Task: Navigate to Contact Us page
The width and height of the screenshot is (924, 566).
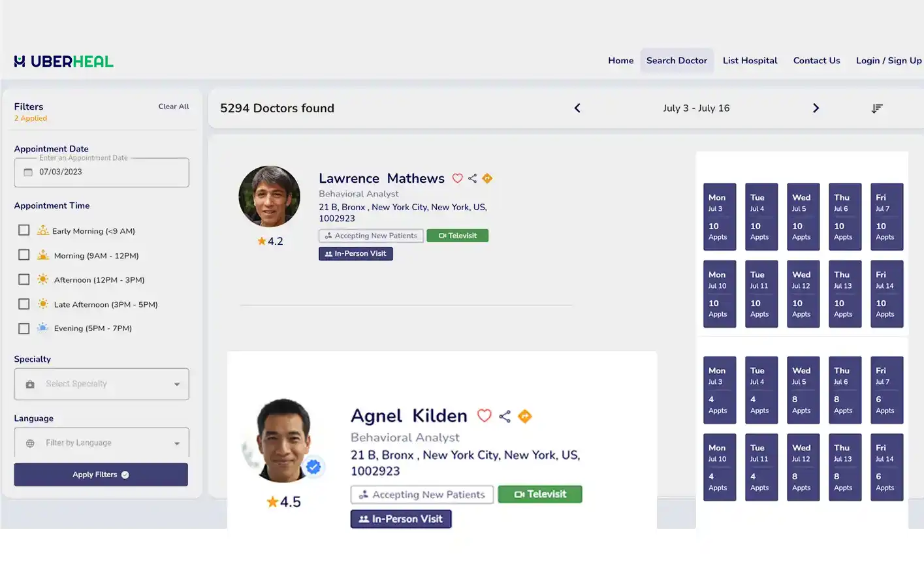Action: pyautogui.click(x=816, y=61)
